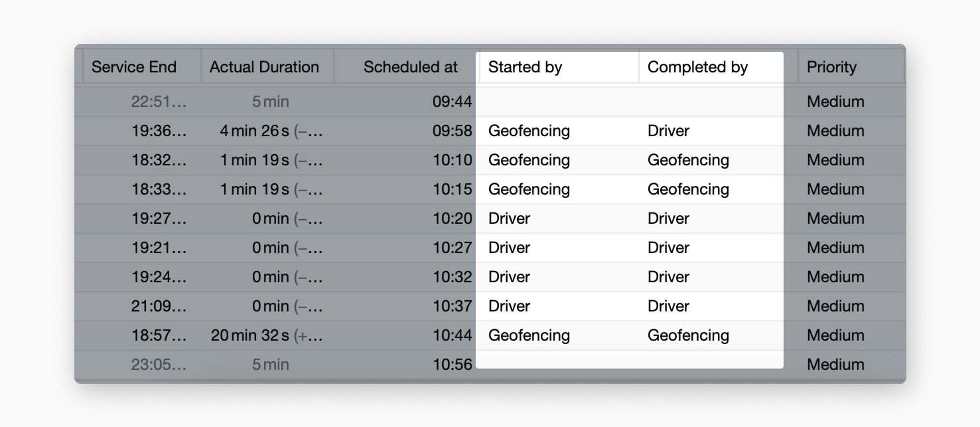Click the Service End cell 23:05…
Viewport: 980px width, 427px height.
(x=159, y=365)
